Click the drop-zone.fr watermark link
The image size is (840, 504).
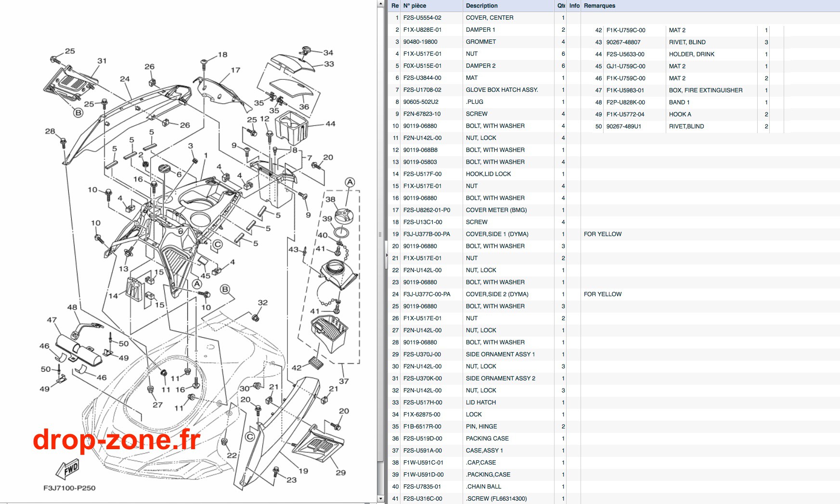pos(116,440)
